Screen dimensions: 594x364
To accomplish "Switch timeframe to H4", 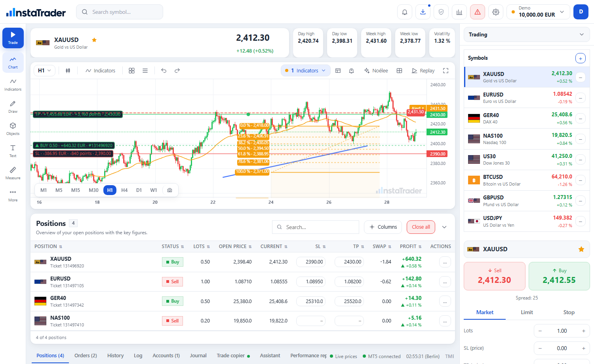I will (124, 190).
